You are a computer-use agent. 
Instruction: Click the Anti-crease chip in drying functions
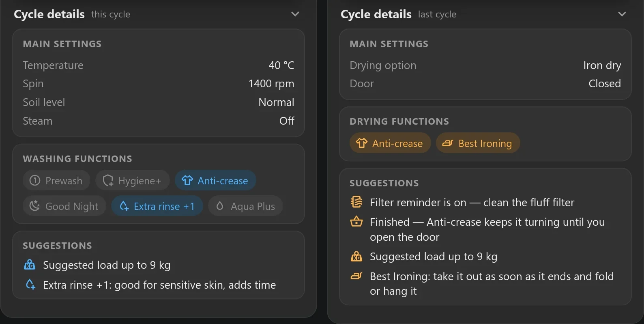click(x=390, y=143)
